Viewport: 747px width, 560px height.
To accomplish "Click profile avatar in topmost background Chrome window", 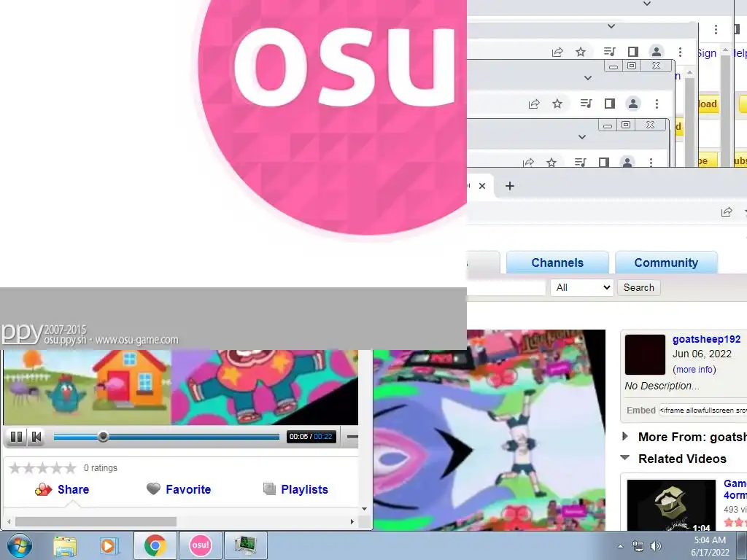I will (x=656, y=52).
